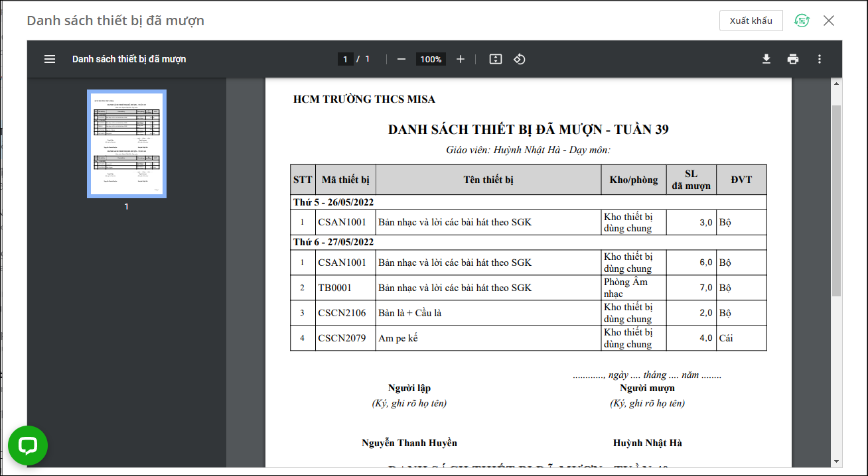Click the title 'DANH SÁCH THIẾT BỊ ĐÃ MƯỢN - TUẦN 39'
The width and height of the screenshot is (868, 476).
point(528,129)
